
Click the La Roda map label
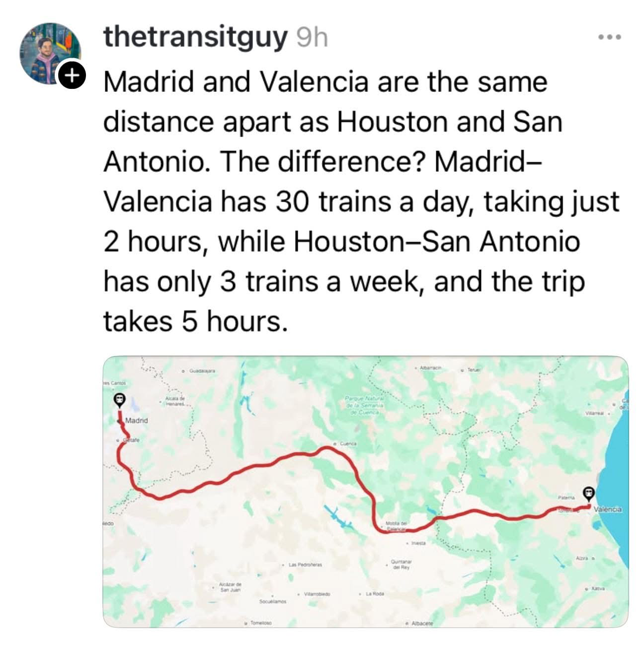click(x=375, y=594)
